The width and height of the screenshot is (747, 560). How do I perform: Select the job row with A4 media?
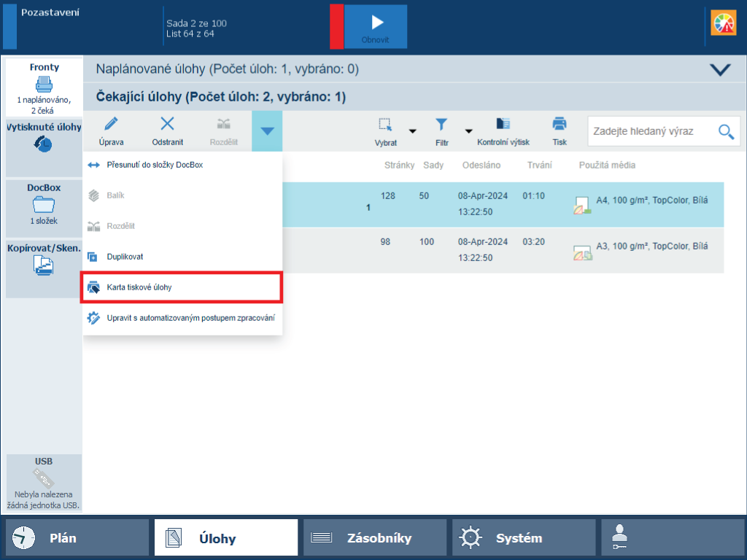click(x=503, y=205)
